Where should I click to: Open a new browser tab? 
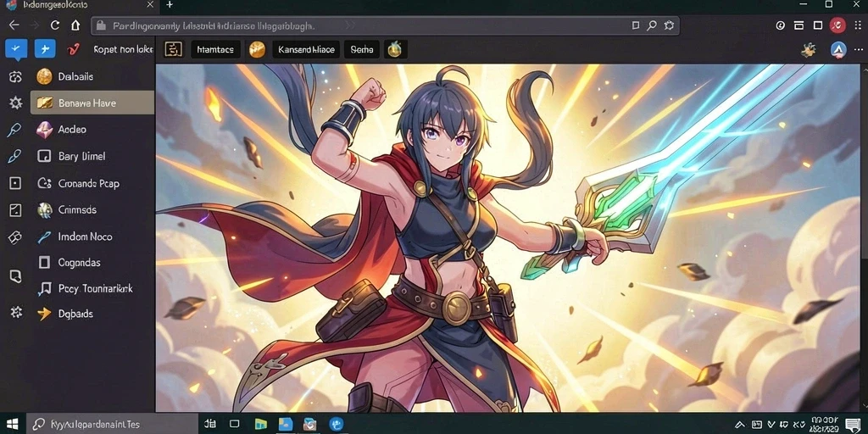click(x=170, y=4)
